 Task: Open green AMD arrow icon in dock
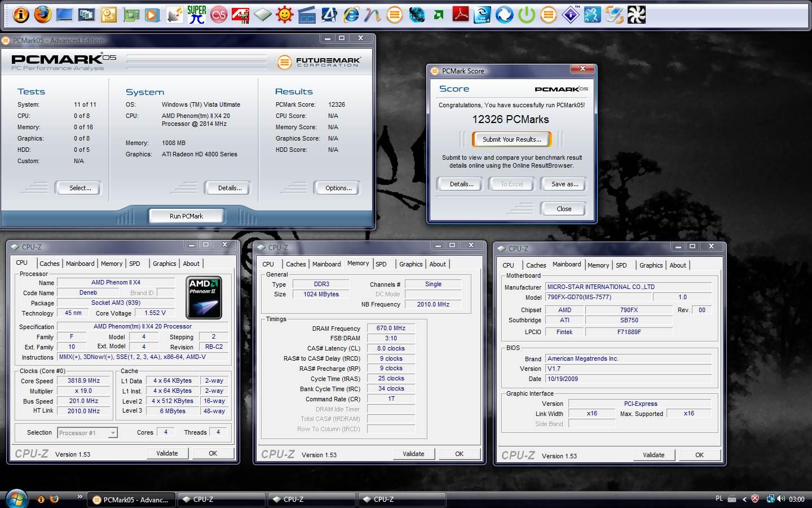point(439,15)
